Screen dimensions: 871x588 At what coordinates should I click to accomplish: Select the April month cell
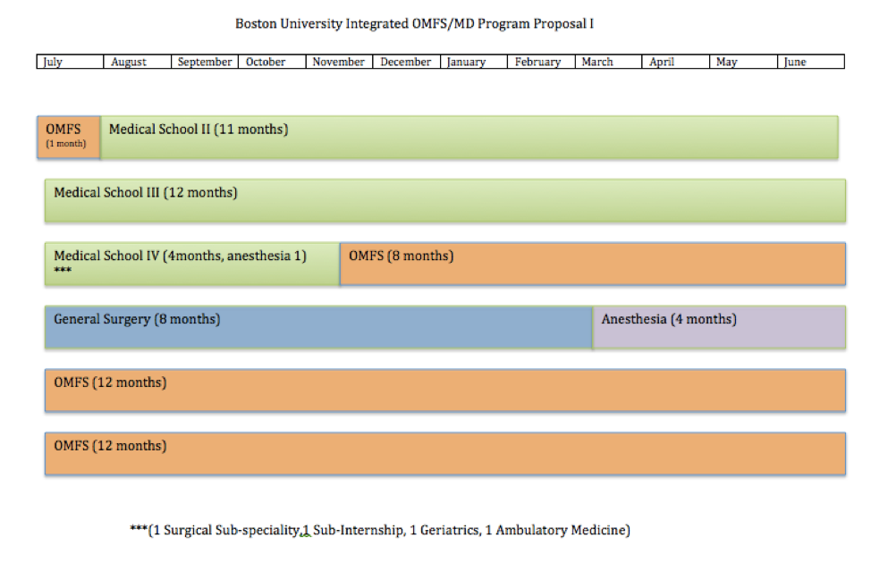click(675, 62)
